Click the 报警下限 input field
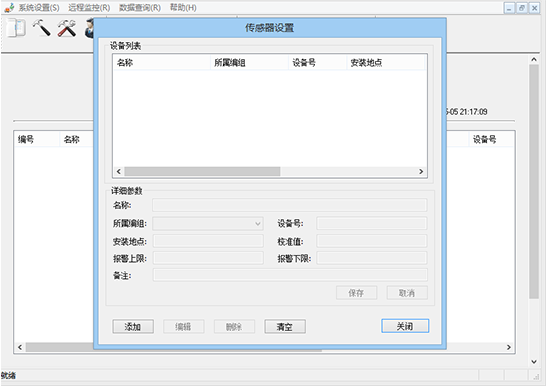Viewport: 546px width, 388px height. pyautogui.click(x=372, y=258)
